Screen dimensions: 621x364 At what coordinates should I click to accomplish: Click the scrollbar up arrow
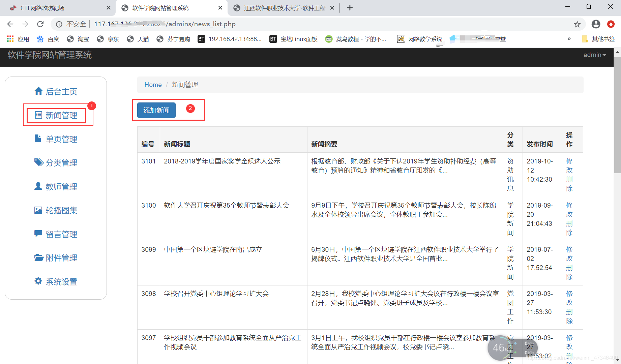pos(617,52)
